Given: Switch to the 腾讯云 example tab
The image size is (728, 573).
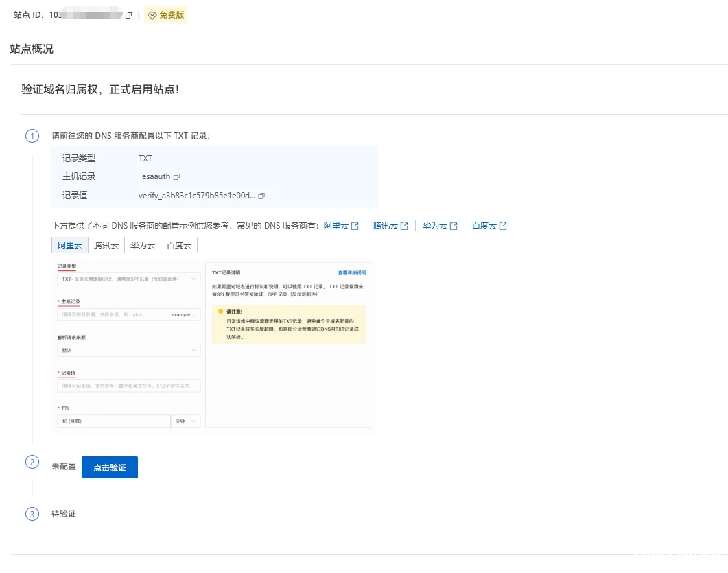Looking at the screenshot, I should click(x=106, y=245).
